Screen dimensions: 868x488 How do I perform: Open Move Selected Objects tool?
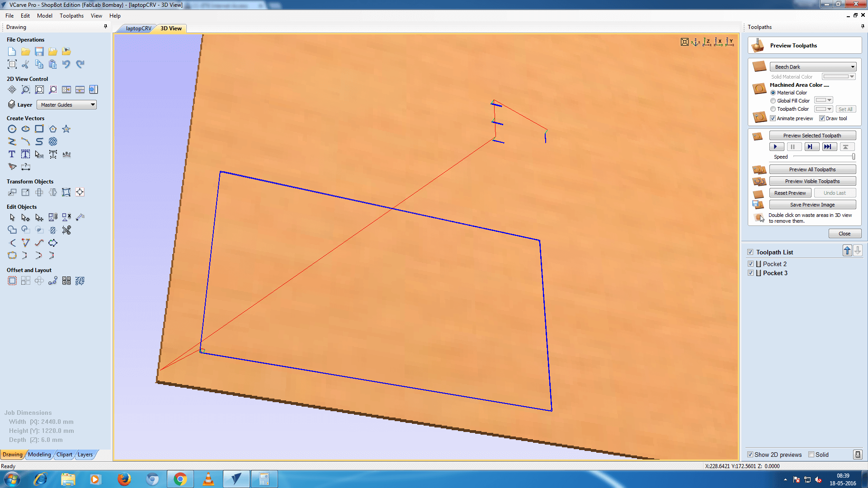click(12, 192)
